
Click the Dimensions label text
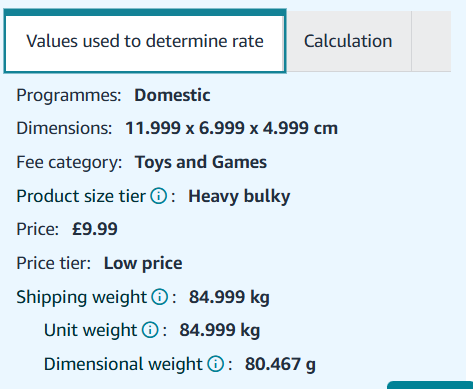[x=64, y=128]
